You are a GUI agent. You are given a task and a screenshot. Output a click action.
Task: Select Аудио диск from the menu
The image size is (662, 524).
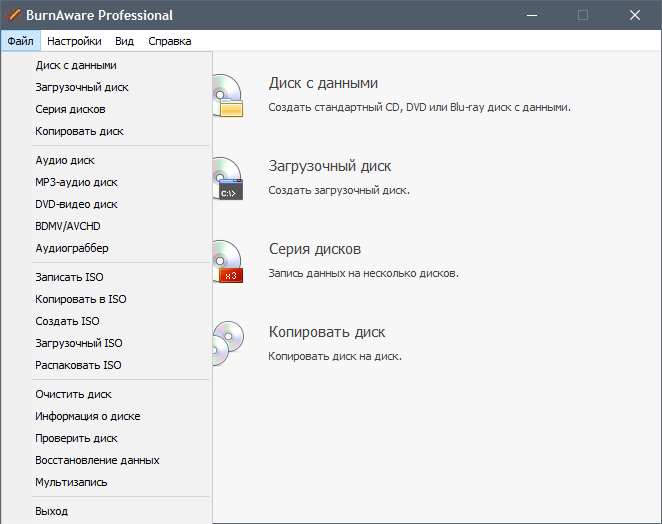coord(65,160)
